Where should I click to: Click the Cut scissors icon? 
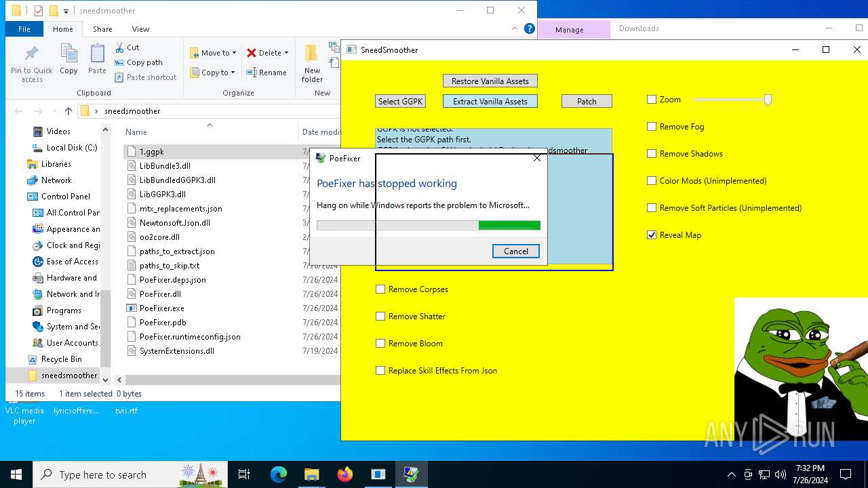pyautogui.click(x=119, y=47)
